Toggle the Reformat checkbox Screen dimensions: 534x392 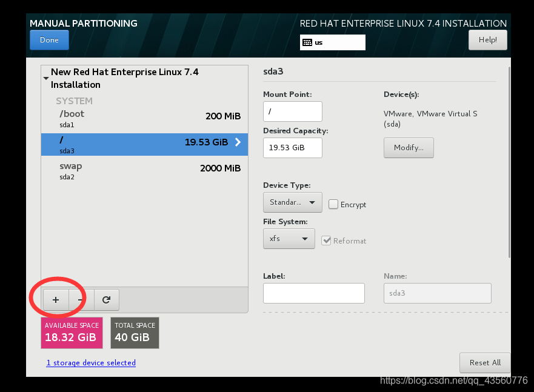point(326,241)
